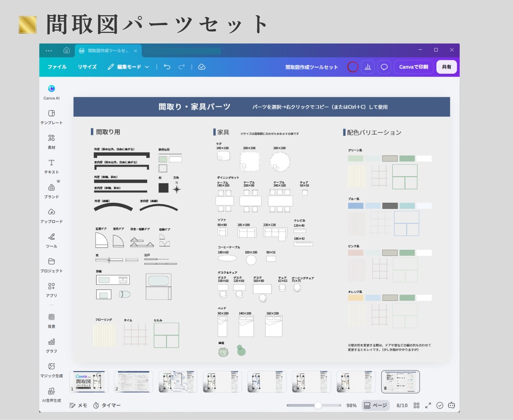Open the grid view icon
Image resolution: width=513 pixels, height=420 pixels.
[x=416, y=405]
